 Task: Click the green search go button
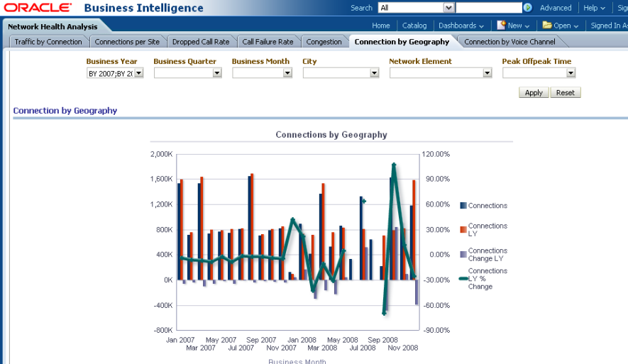coord(528,8)
